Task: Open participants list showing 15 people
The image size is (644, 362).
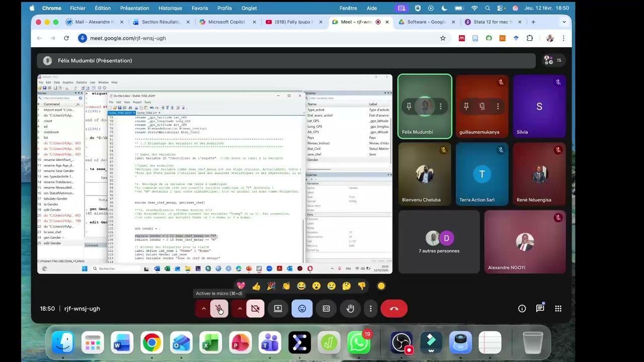Action: tap(553, 60)
